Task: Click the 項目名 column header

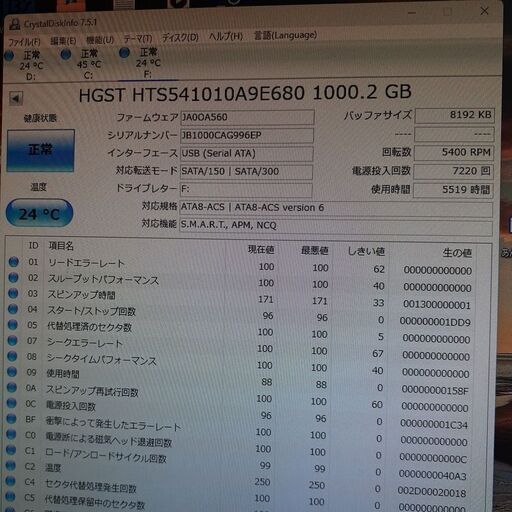Action: point(61,246)
